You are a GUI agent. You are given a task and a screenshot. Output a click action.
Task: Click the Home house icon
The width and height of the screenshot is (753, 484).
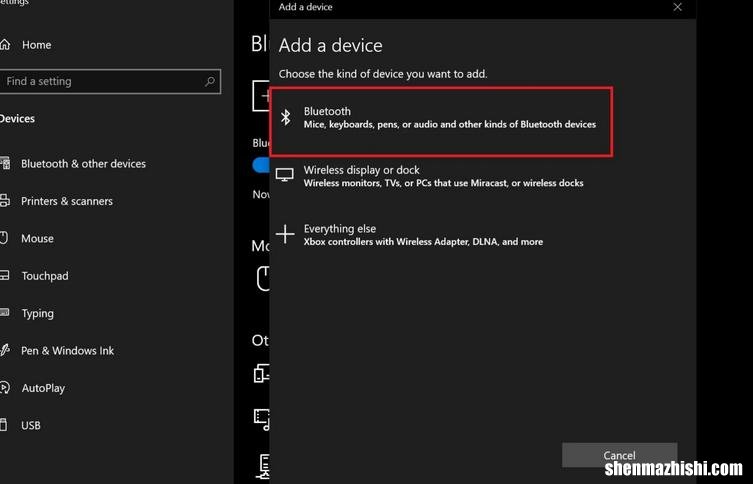pos(5,45)
